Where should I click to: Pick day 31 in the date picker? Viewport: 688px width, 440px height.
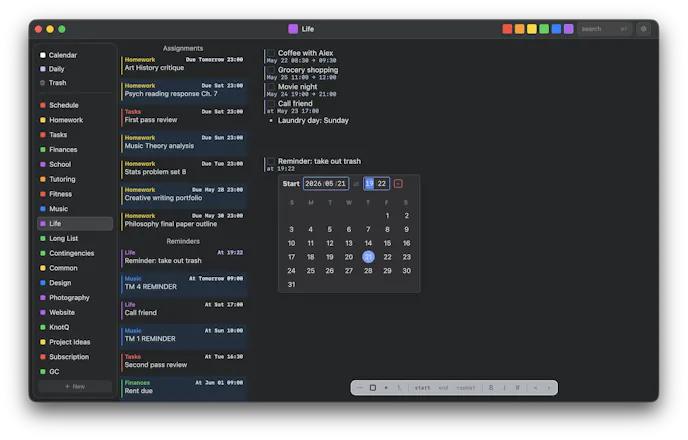click(291, 285)
